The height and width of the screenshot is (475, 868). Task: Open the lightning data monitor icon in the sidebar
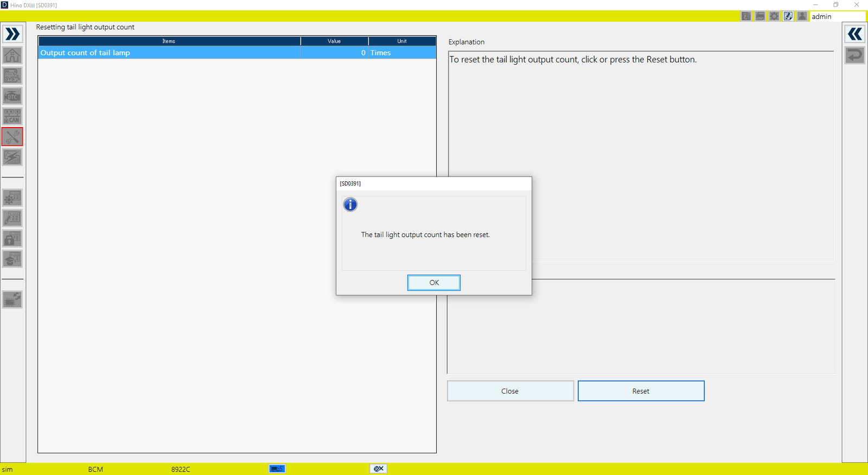click(12, 157)
